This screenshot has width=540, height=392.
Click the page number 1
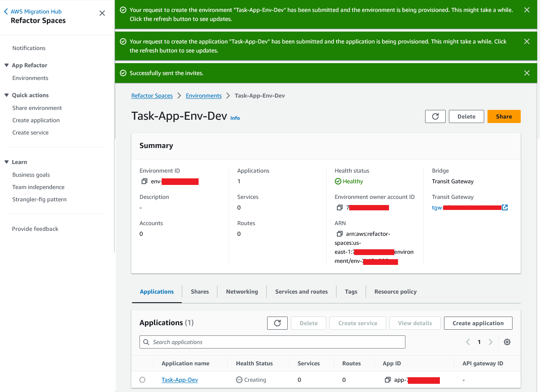479,342
